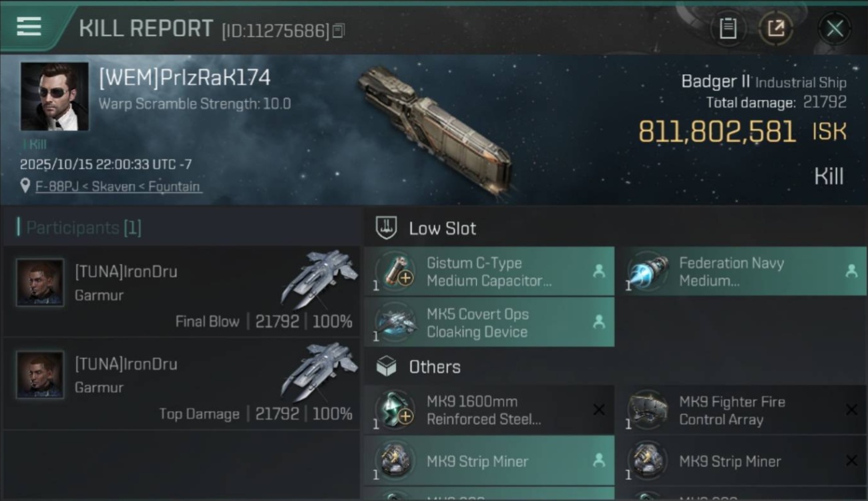Screen dimensions: 868x501
Task: Open the F-88PJ < Skaven < Fountain location link
Action: (x=118, y=186)
